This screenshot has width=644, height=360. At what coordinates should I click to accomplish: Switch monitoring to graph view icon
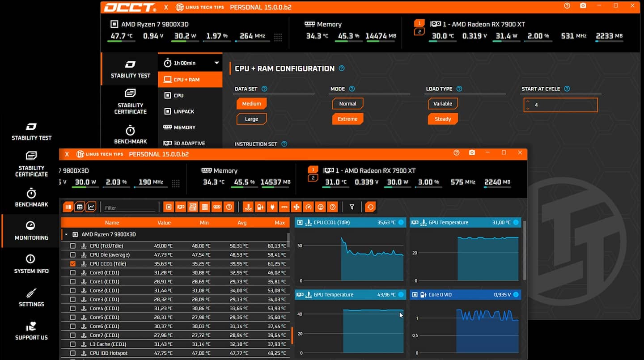(91, 207)
